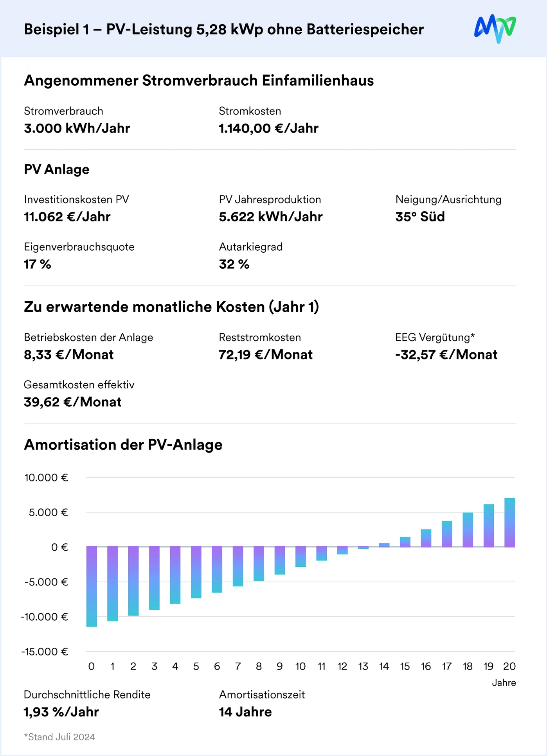Select the year 20 bar in chart
The image size is (547, 756).
(x=509, y=522)
